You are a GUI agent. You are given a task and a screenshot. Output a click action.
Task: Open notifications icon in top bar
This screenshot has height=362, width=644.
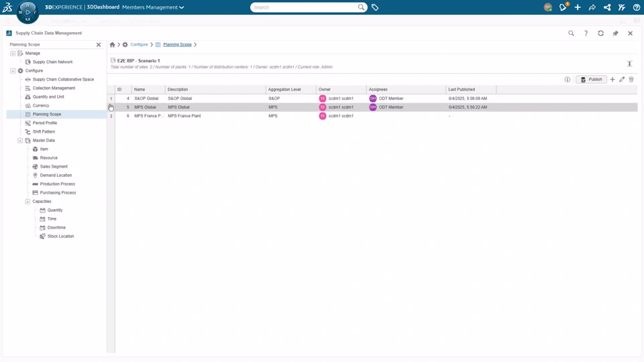[x=563, y=7]
